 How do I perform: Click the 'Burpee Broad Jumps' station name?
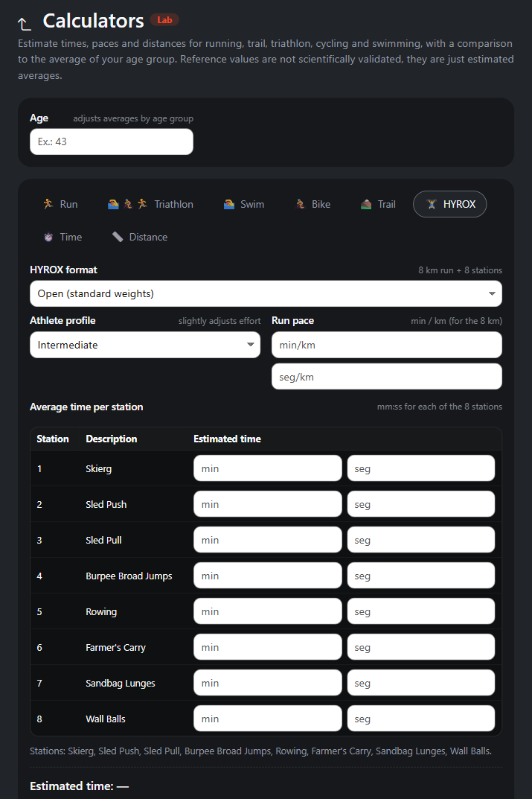[129, 576]
